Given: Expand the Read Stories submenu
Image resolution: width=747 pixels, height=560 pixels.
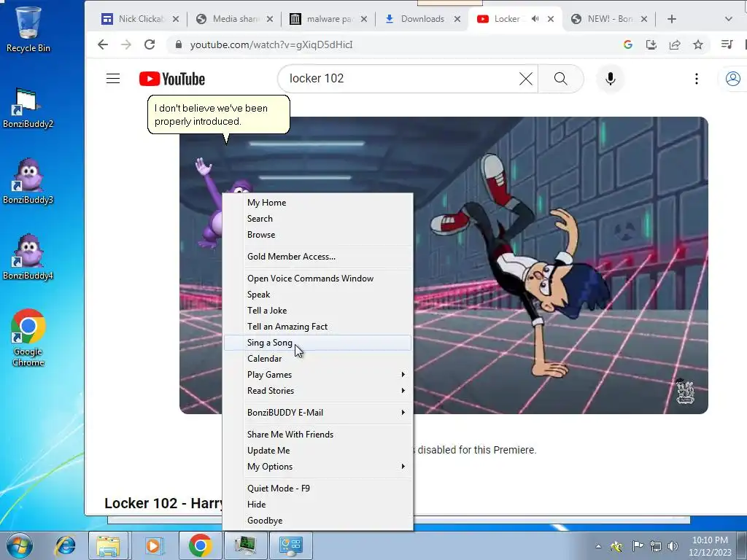Looking at the screenshot, I should 317,391.
